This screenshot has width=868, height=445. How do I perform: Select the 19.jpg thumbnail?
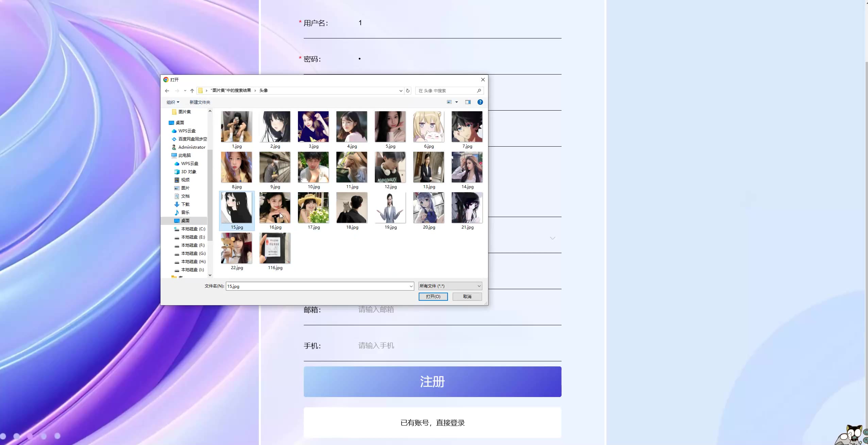click(x=390, y=208)
